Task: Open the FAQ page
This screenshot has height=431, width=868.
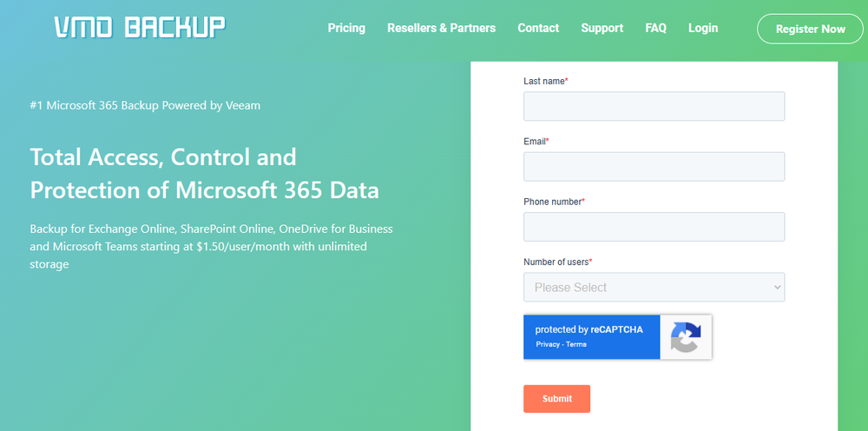Action: coord(655,28)
